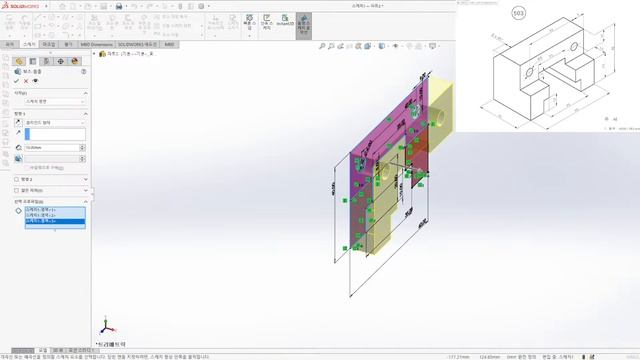Open the View Orientation cube icon

point(367,46)
